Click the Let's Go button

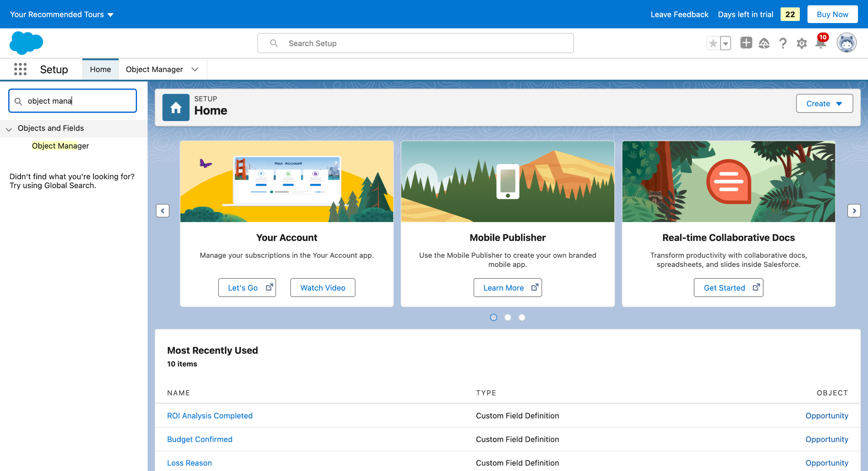pos(247,288)
